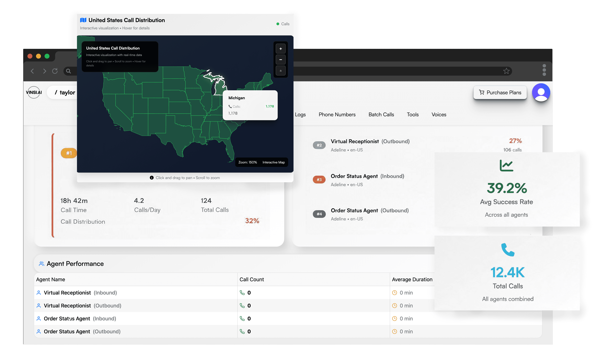Click the Zoom: 150% indicator
The width and height of the screenshot is (598, 364).
click(248, 162)
